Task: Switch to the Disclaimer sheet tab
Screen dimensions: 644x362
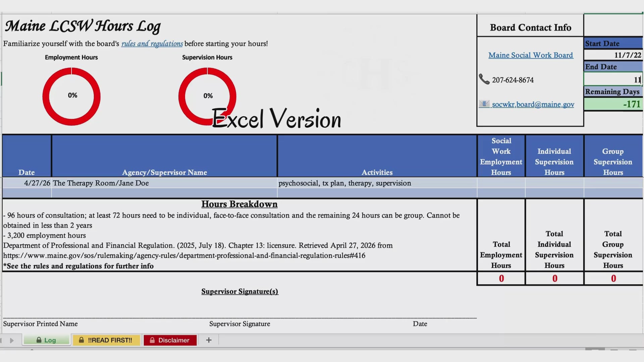Action: point(170,340)
